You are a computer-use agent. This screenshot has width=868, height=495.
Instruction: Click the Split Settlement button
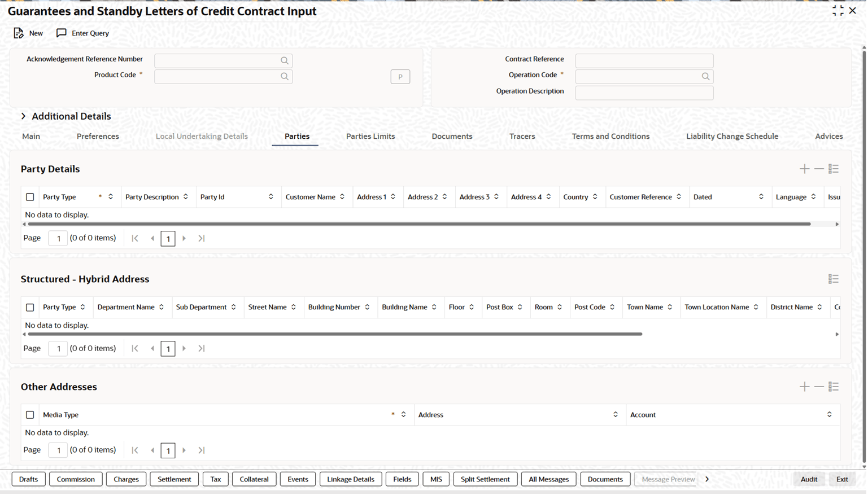point(485,479)
